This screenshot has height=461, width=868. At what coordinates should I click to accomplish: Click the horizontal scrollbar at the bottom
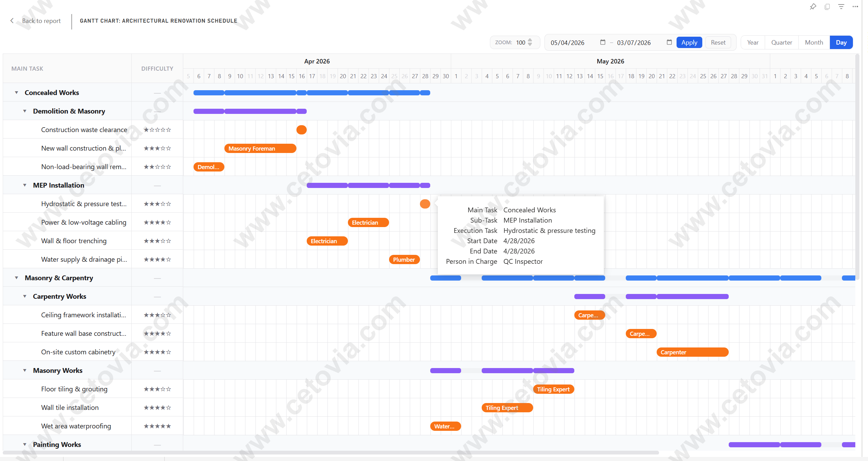[331, 453]
